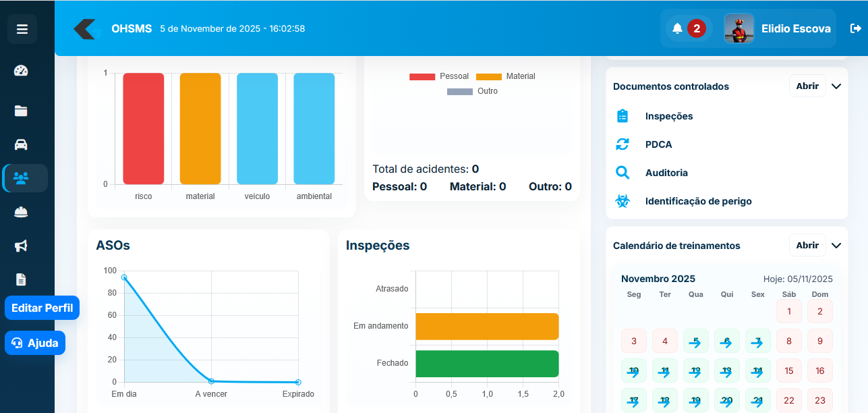868x413 pixels.
Task: Open the dashboard gauge icon in sidebar
Action: point(21,71)
